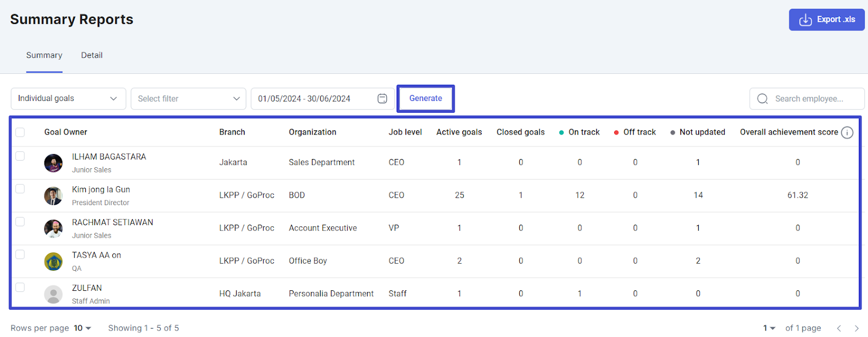Click the Search employee input field
868x337 pixels.
point(807,99)
